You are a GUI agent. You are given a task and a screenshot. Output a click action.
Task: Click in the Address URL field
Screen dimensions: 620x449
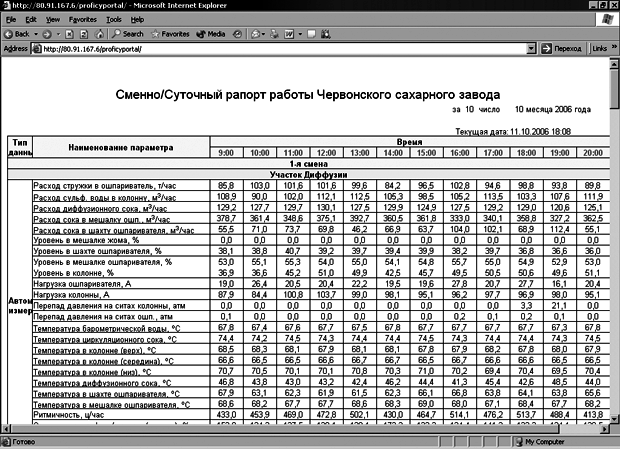point(279,49)
